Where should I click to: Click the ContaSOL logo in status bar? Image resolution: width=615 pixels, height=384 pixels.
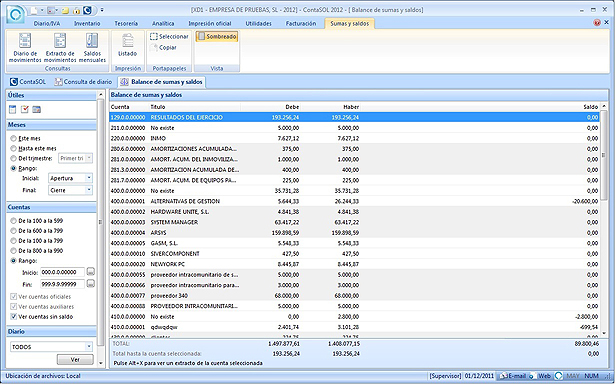558,376
